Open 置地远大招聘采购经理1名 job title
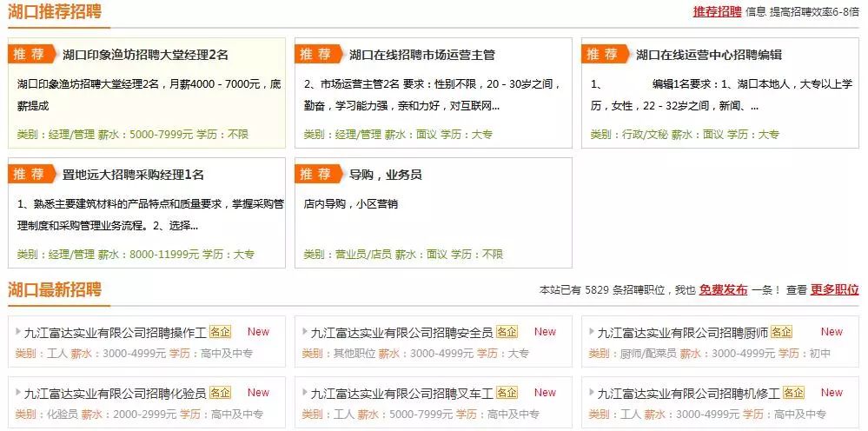The width and height of the screenshot is (868, 431). pos(134,175)
